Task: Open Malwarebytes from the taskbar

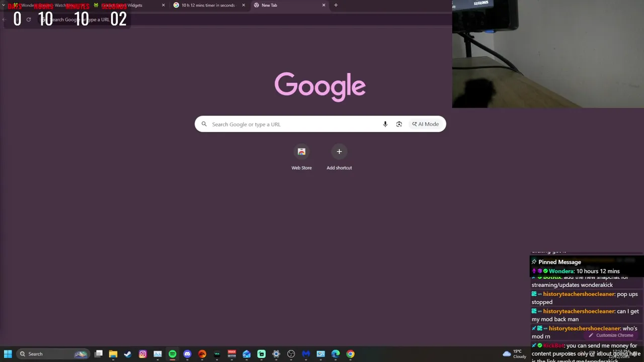Action: [x=306, y=354]
